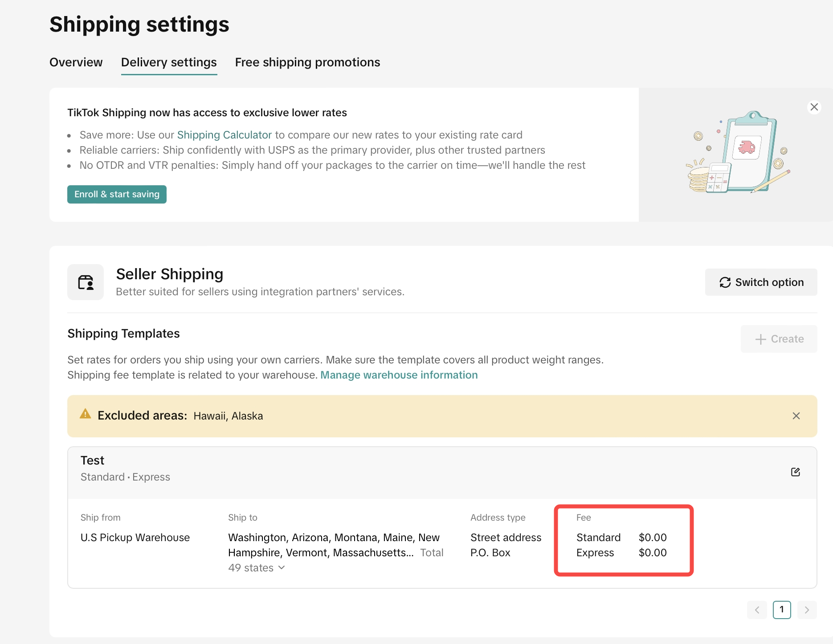The height and width of the screenshot is (644, 833).
Task: Click Create shipping template button
Action: coord(779,339)
